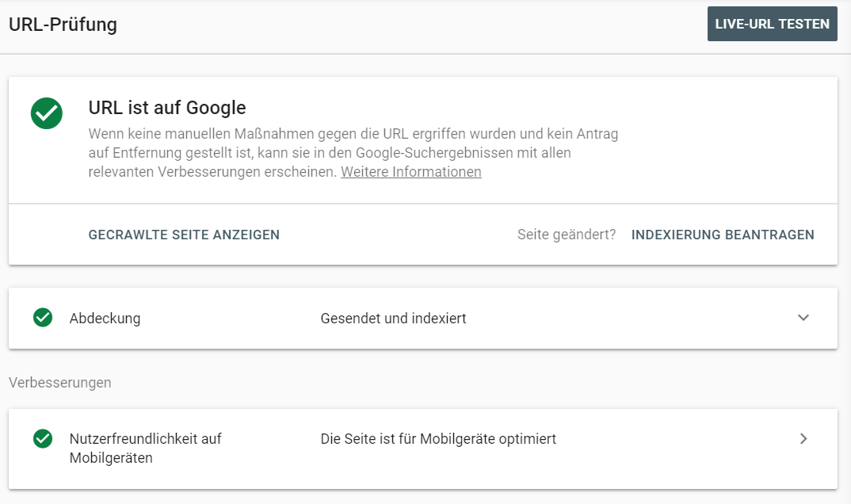This screenshot has width=851, height=504.
Task: Click the Seite geändert? label
Action: (x=566, y=235)
